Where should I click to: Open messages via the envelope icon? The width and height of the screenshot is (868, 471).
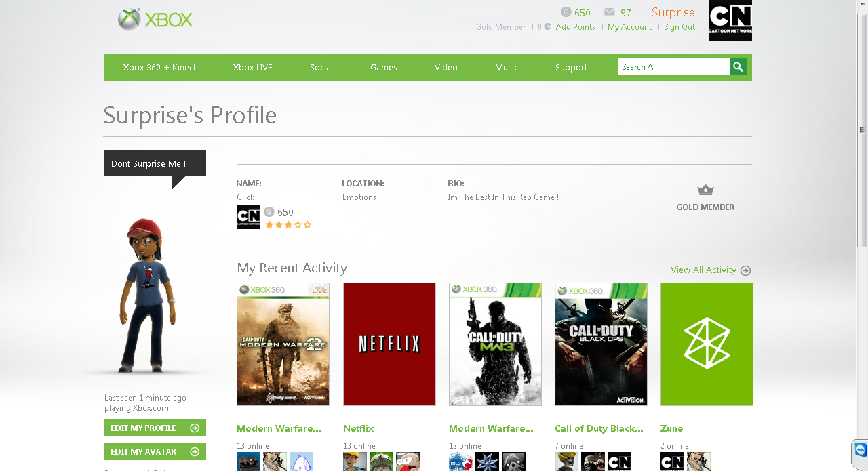610,12
